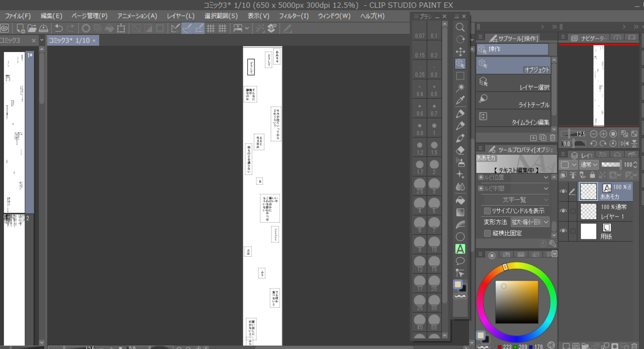Click the New canvas icon

tap(20, 28)
